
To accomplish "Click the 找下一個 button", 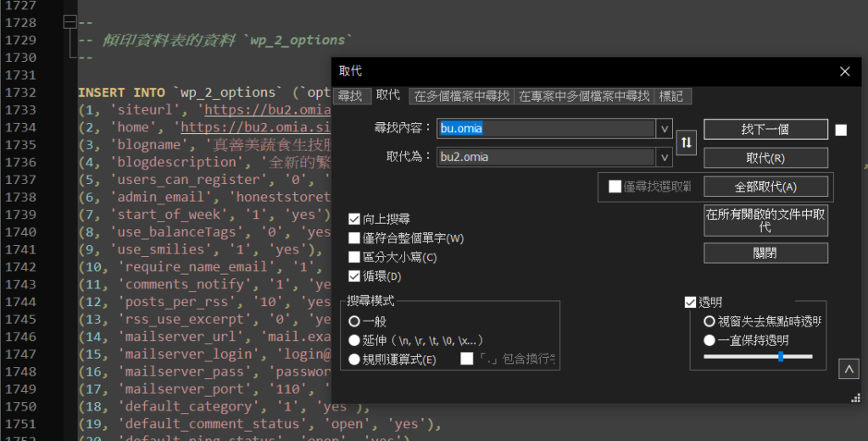I will [765, 129].
